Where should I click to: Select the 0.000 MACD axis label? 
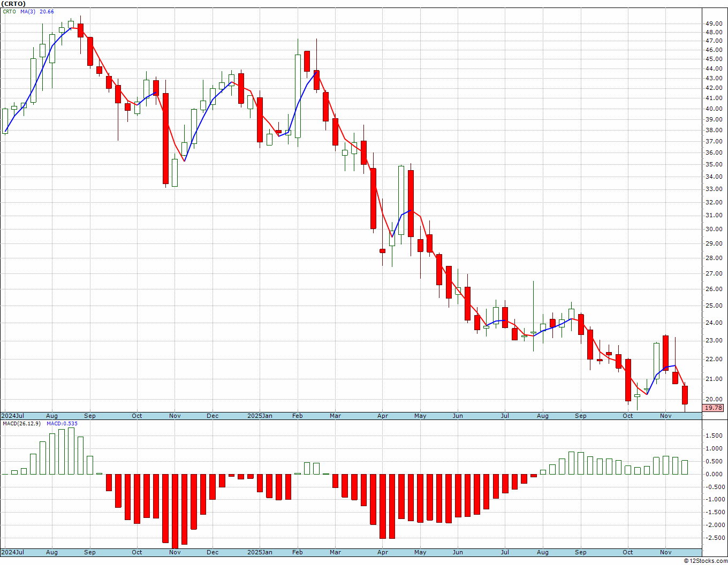tap(714, 474)
